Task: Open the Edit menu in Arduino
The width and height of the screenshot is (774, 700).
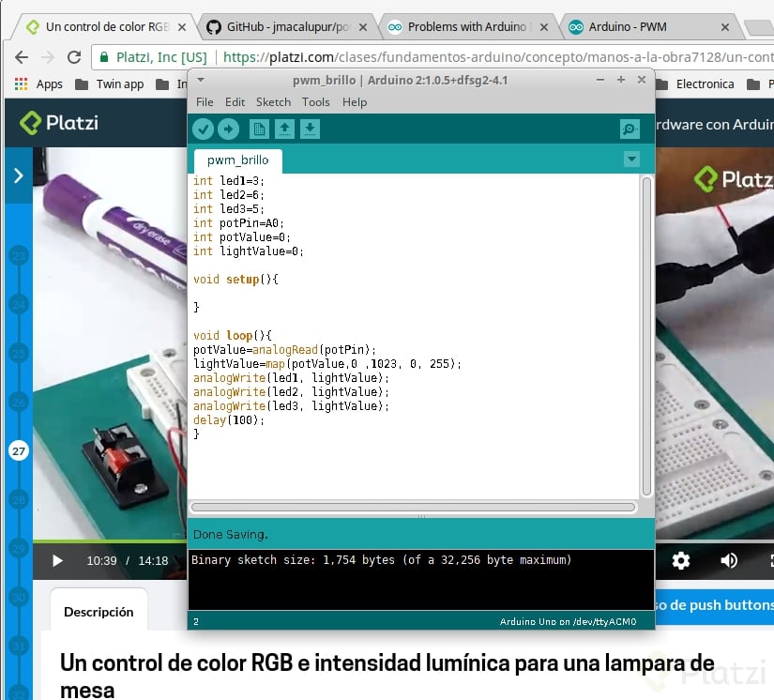Action: click(x=235, y=102)
